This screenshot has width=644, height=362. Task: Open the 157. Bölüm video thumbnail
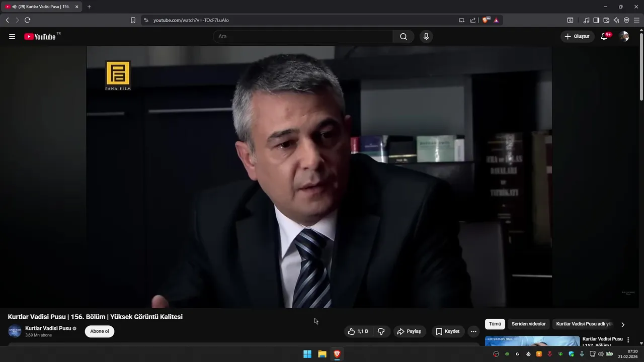click(x=532, y=341)
